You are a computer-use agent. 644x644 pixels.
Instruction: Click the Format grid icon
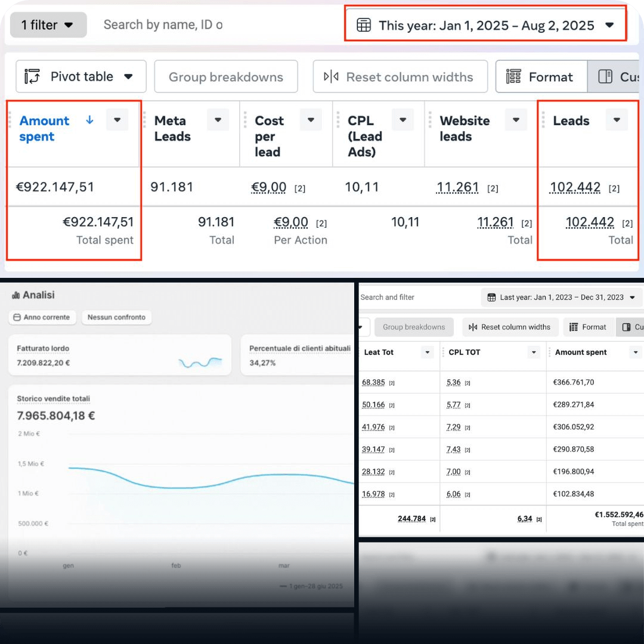513,77
